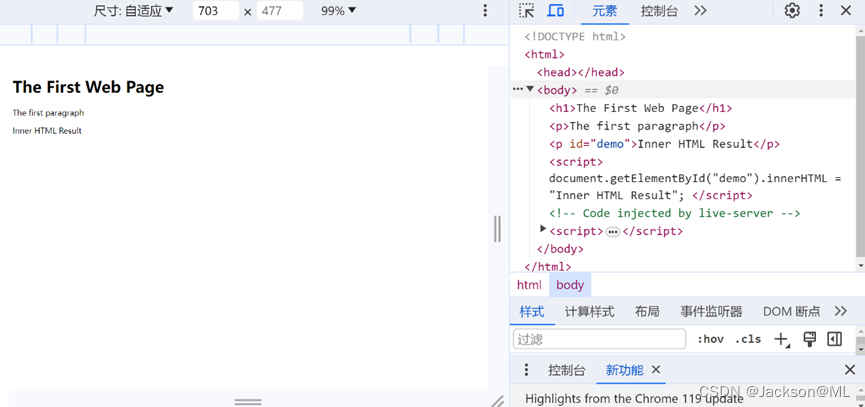Open the drawer three-dot menu

[x=526, y=369]
